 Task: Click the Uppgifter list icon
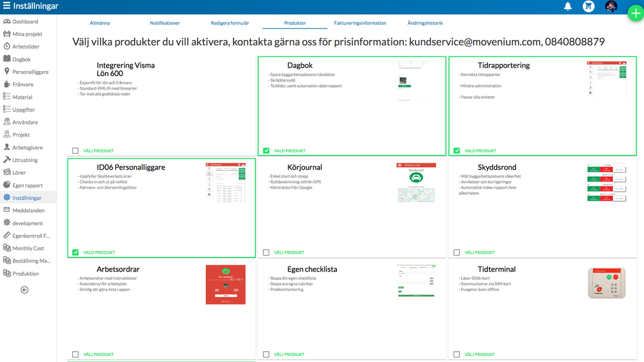tap(7, 109)
